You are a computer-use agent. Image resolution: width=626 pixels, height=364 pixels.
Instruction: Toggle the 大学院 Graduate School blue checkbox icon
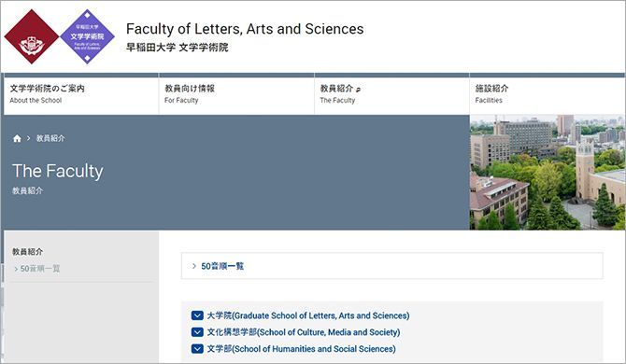tap(197, 315)
